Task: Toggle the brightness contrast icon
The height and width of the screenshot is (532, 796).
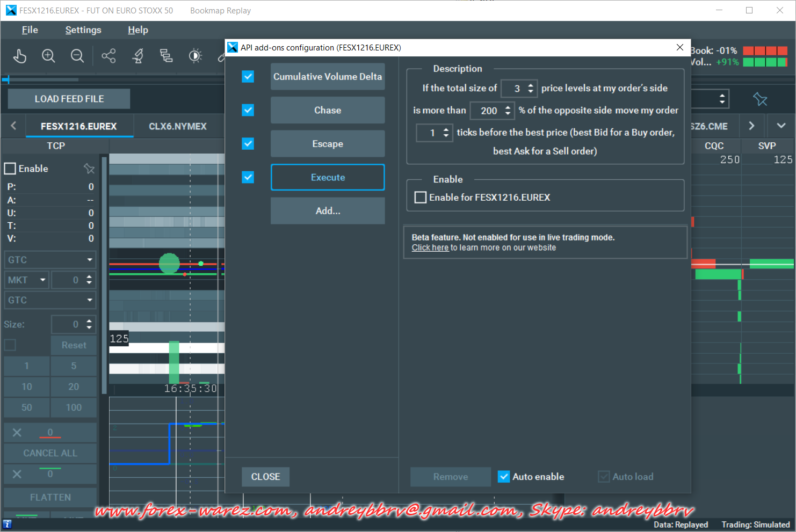Action: pyautogui.click(x=196, y=56)
